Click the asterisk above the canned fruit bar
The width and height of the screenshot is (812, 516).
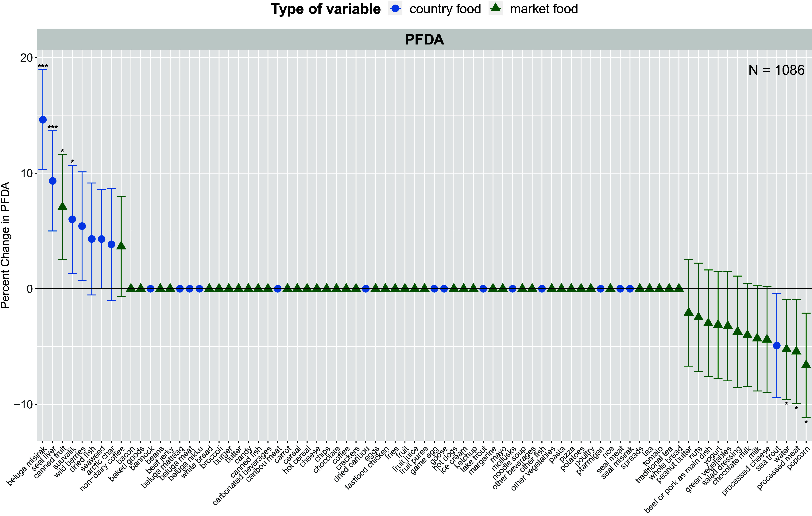click(62, 151)
